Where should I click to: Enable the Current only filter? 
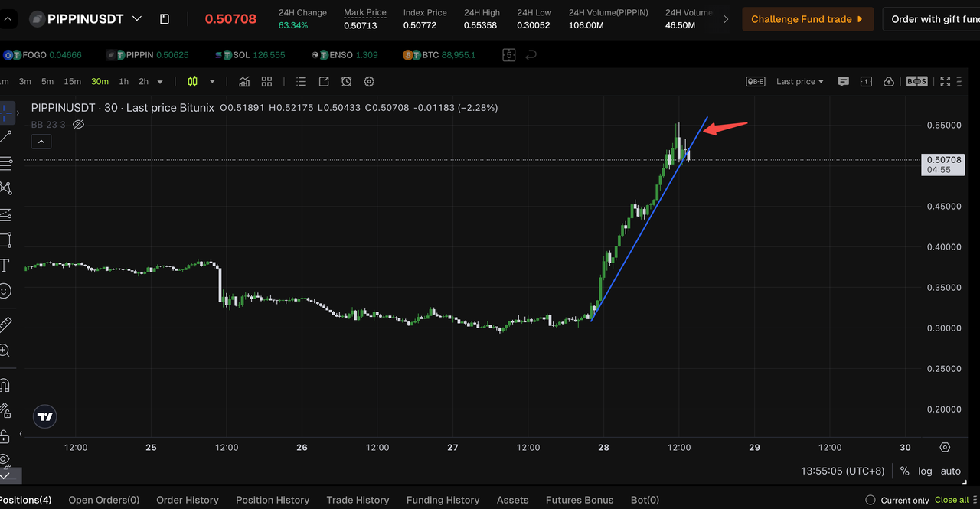[871, 500]
